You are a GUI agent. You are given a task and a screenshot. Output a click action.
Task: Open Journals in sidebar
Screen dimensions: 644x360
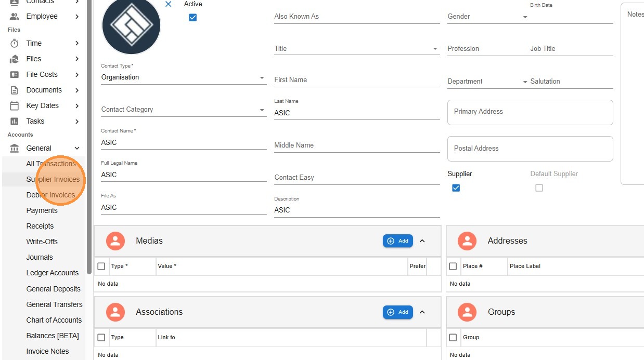point(40,257)
